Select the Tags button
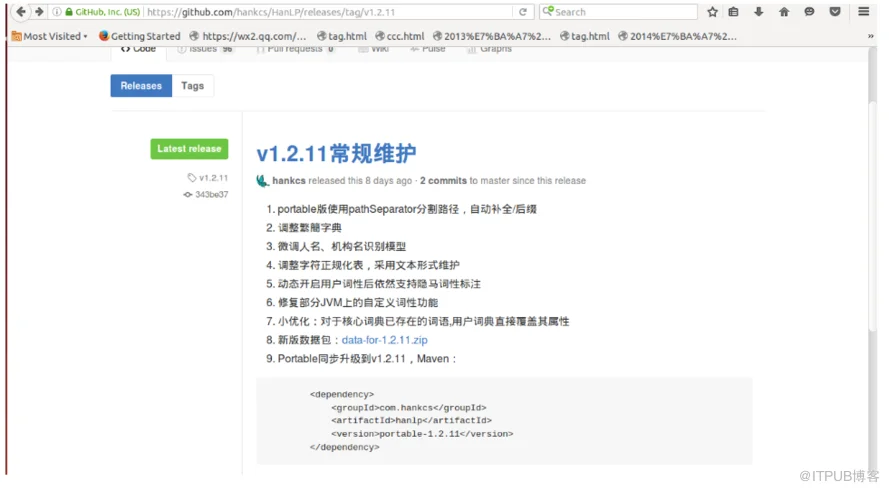 pyautogui.click(x=193, y=86)
